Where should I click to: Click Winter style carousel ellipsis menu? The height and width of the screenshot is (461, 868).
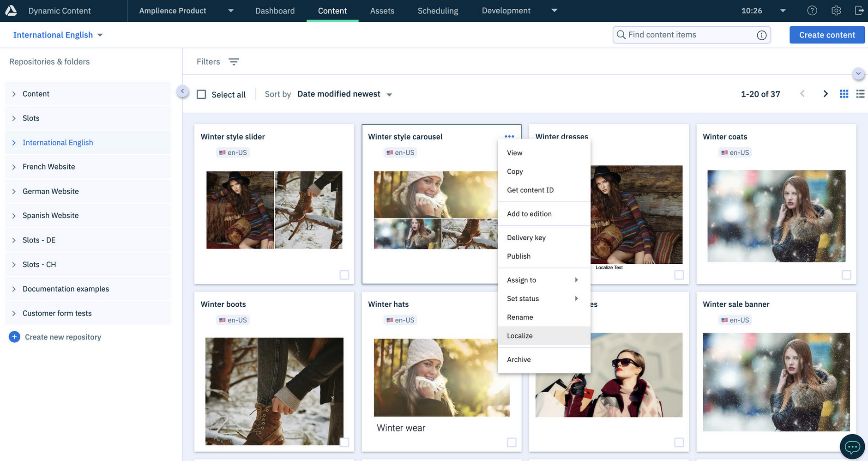pos(509,136)
